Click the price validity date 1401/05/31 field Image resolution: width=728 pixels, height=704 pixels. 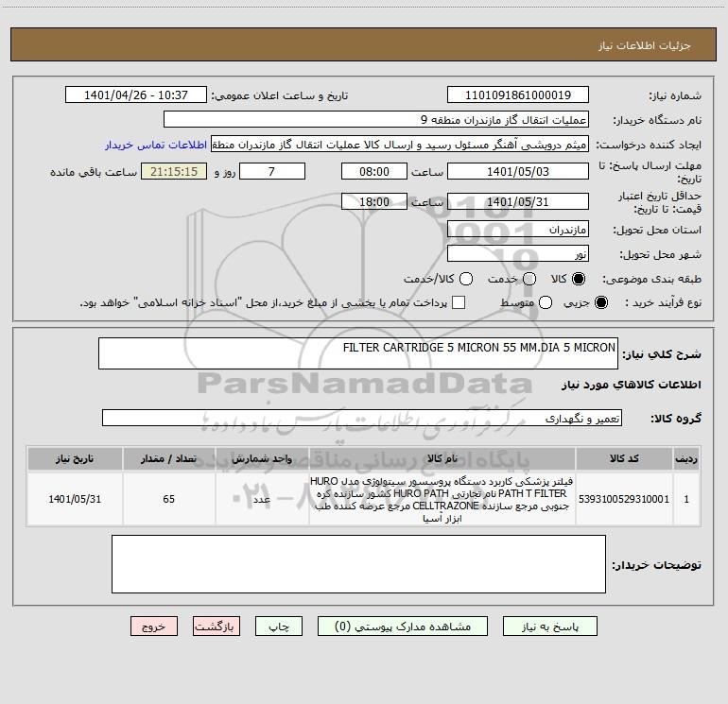tap(518, 201)
